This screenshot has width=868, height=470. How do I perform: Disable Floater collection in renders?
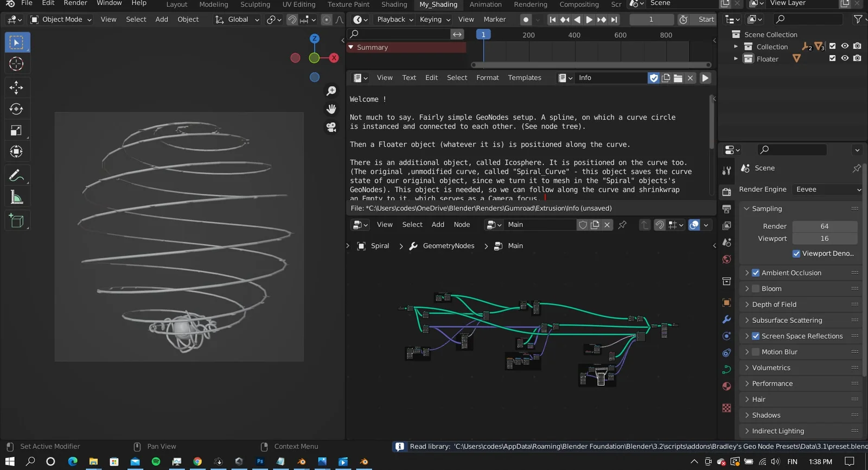pos(857,59)
